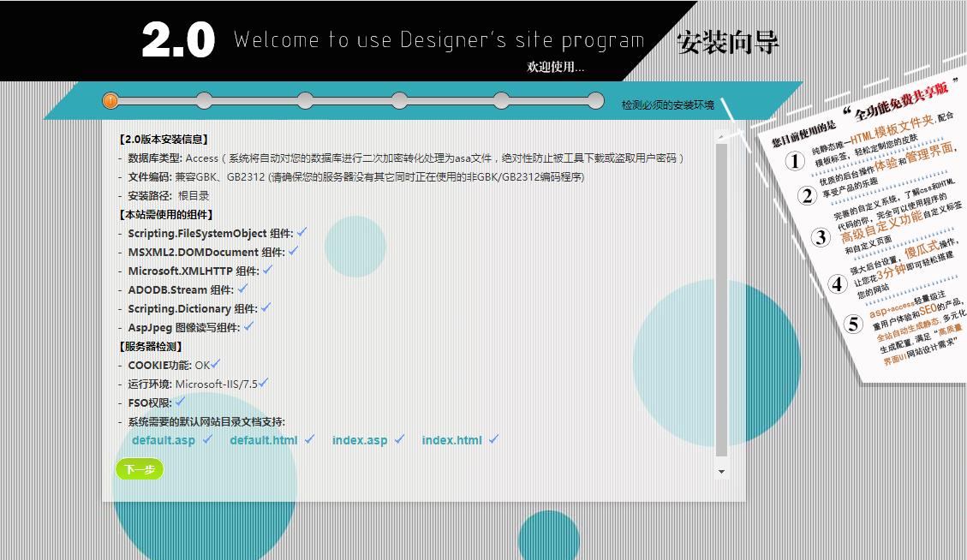This screenshot has height=560, width=967.
Task: Click the scrollbar down arrow
Action: (721, 472)
